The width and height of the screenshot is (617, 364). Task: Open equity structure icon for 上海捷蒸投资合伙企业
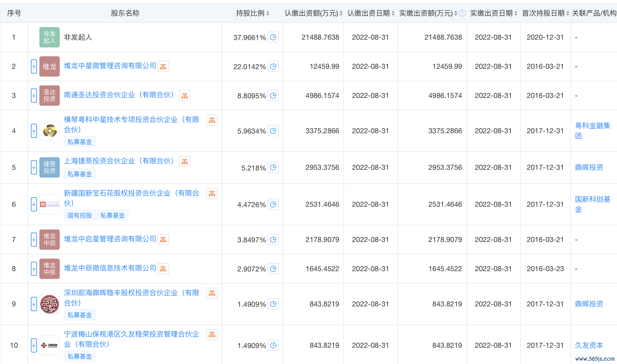185,162
